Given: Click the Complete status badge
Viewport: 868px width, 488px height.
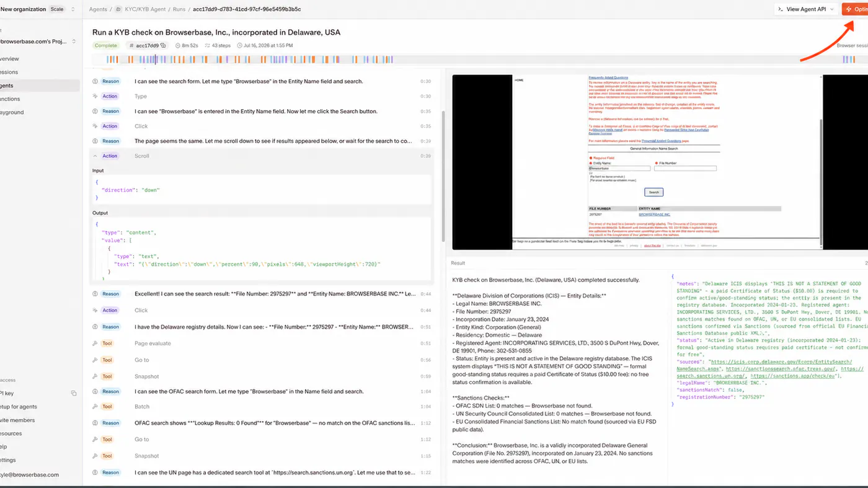Looking at the screenshot, I should coord(106,45).
